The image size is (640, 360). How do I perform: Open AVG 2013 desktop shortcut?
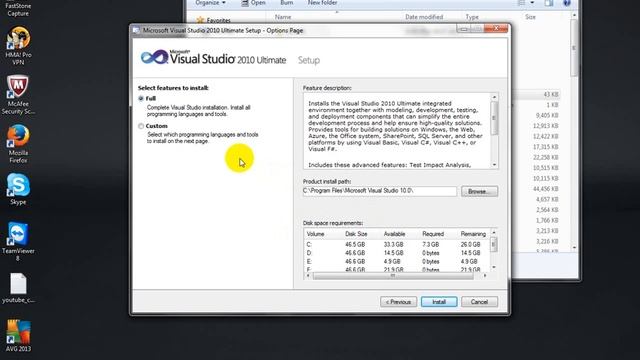18,336
